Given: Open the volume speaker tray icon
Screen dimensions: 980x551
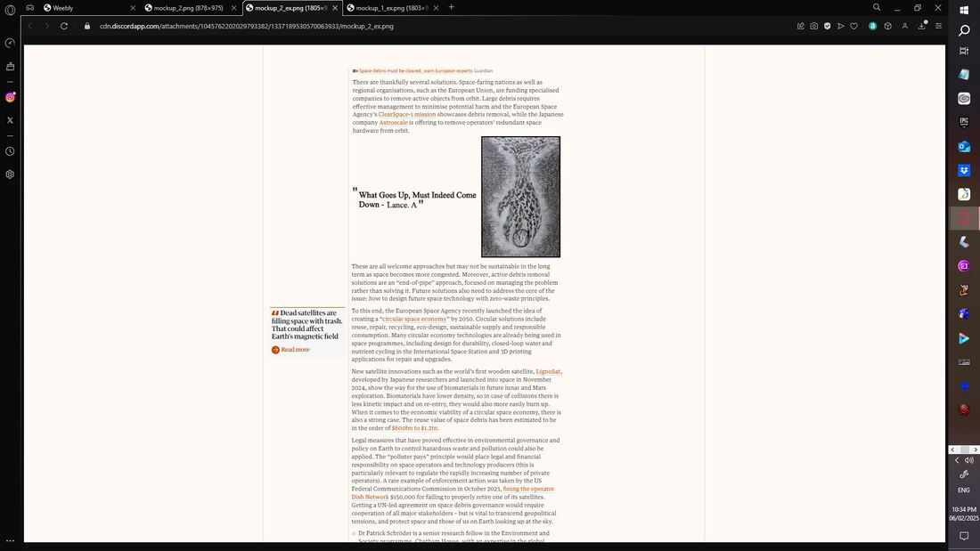Looking at the screenshot, I should [x=969, y=460].
